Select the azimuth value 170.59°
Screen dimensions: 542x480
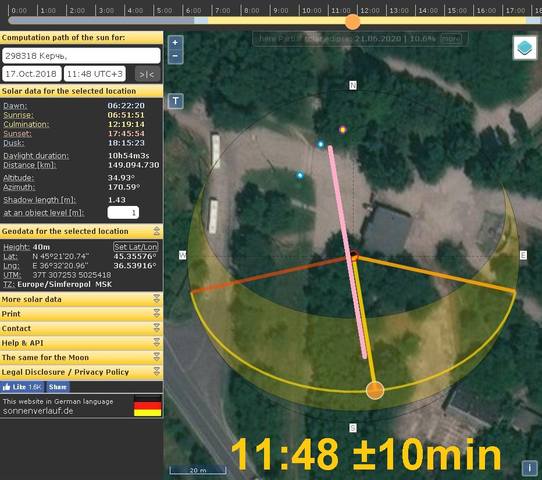tap(124, 187)
